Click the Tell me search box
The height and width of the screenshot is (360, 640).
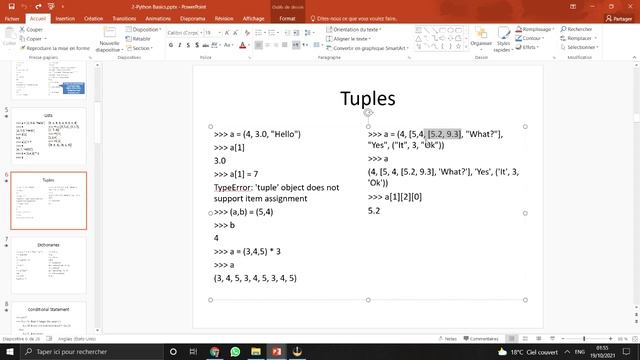pyautogui.click(x=353, y=18)
